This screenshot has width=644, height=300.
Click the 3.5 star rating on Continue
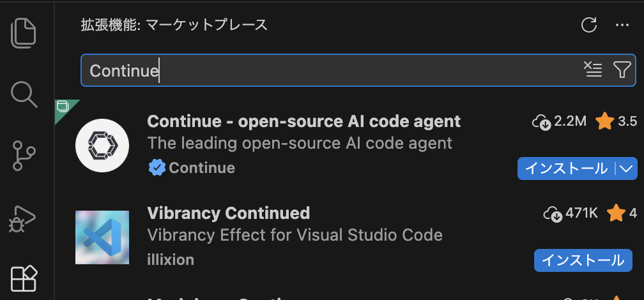617,121
